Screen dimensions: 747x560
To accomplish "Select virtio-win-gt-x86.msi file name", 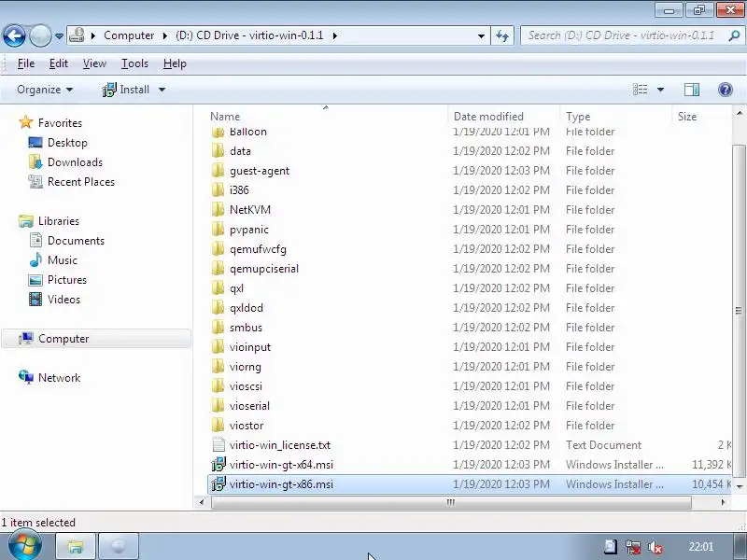I will tap(281, 484).
